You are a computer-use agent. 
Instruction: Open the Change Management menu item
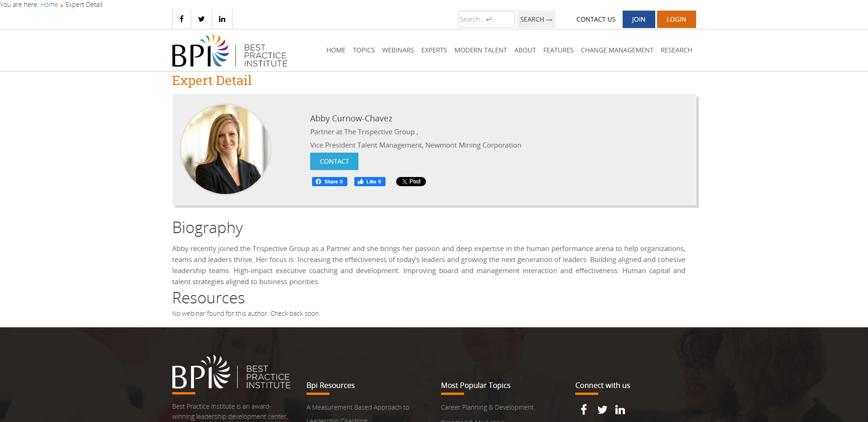point(617,50)
